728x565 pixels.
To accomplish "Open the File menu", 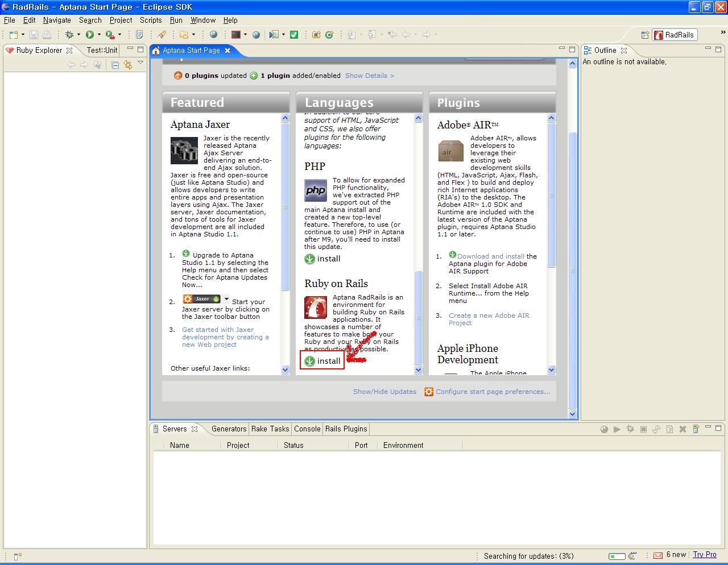I will [10, 20].
